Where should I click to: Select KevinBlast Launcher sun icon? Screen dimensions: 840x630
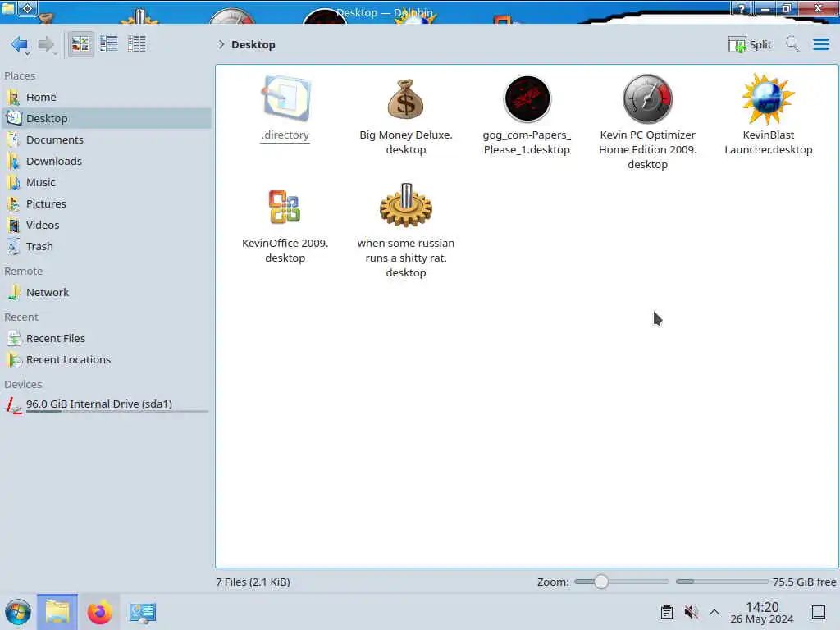click(x=768, y=99)
